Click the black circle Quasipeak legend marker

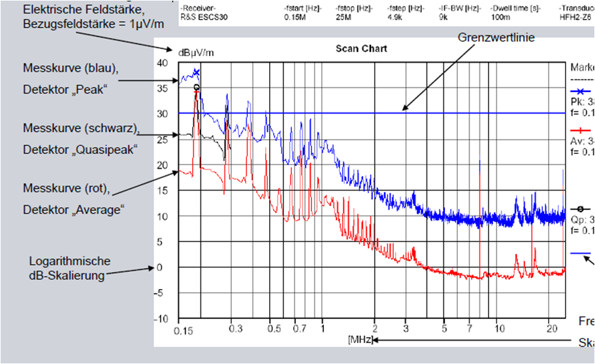[581, 209]
